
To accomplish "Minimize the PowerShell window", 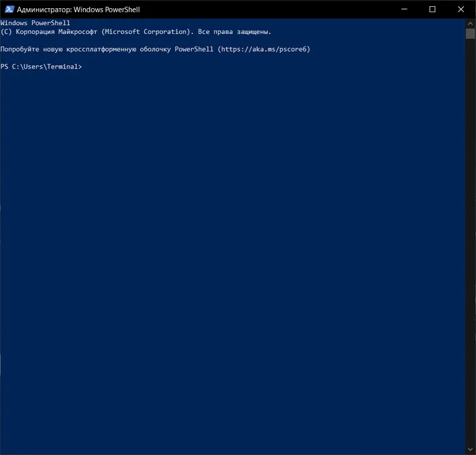I will [401, 10].
